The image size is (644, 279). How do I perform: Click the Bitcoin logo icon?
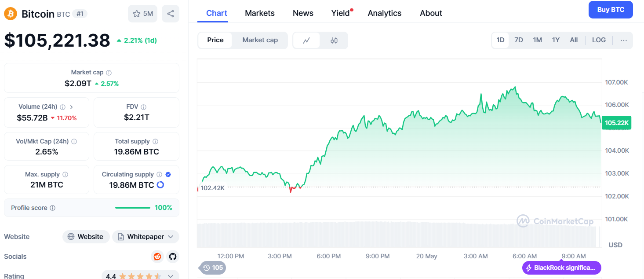point(11,14)
